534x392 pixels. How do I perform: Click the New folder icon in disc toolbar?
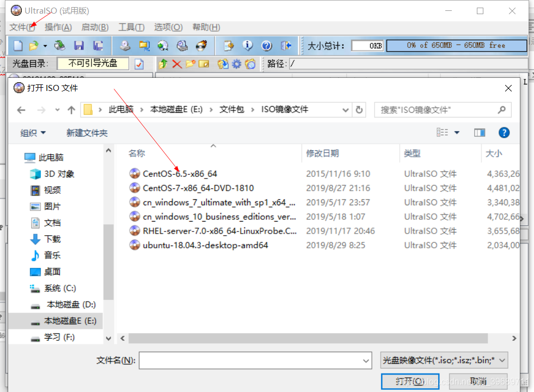(191, 64)
